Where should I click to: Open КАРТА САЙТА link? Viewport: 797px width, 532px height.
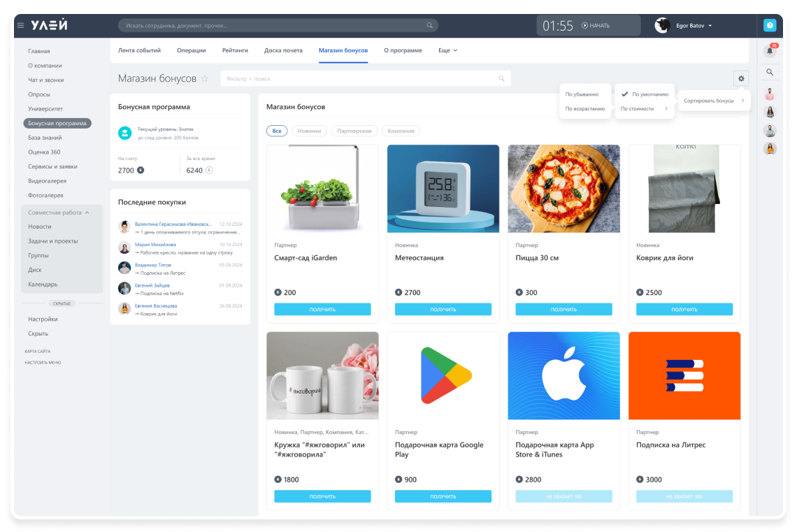coord(38,351)
